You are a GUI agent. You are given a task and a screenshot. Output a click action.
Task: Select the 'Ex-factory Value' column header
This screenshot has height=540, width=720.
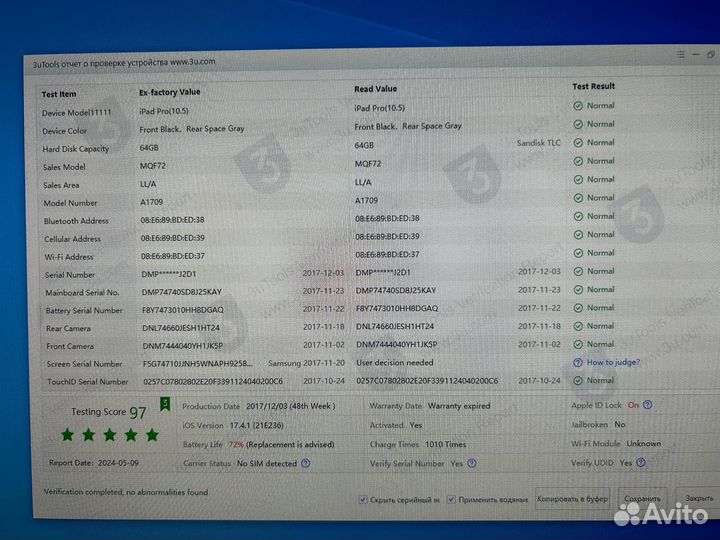pos(169,92)
